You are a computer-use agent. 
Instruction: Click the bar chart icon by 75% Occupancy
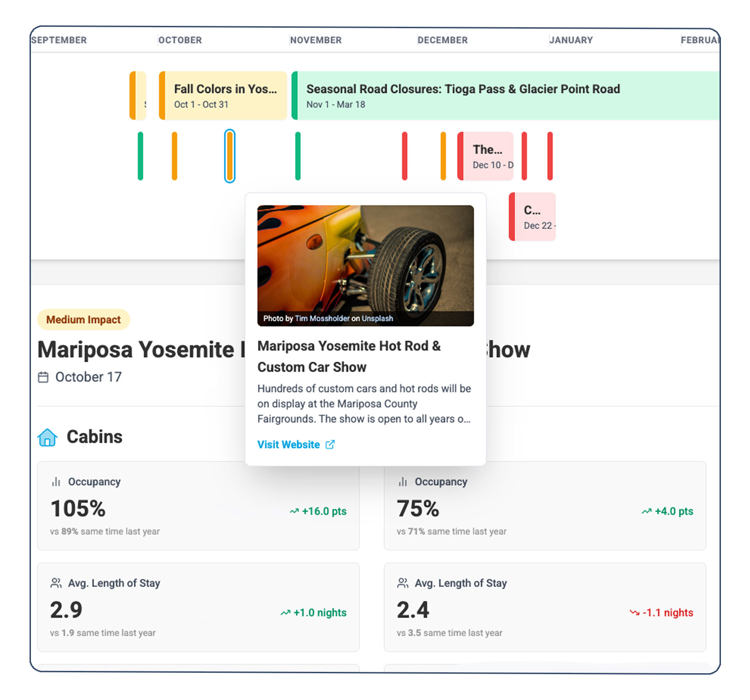click(x=402, y=482)
